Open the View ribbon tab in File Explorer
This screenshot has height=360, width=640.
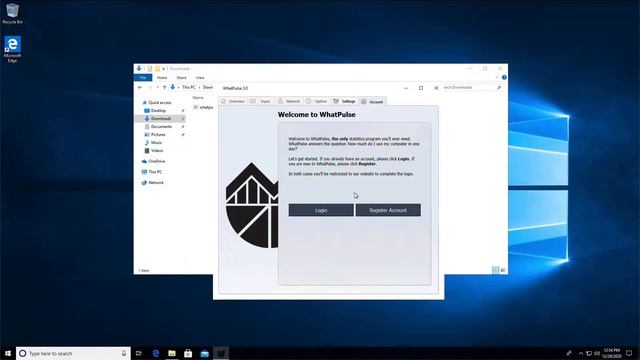(x=200, y=78)
